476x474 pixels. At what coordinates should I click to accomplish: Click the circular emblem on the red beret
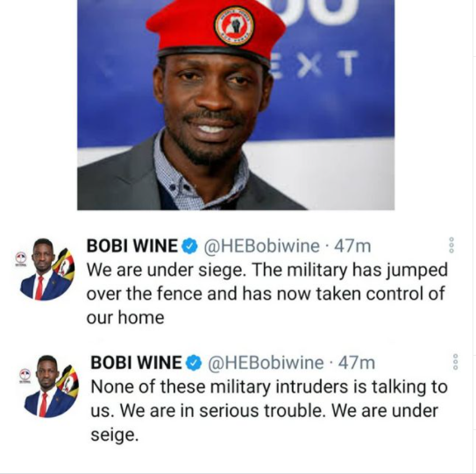coord(234,25)
